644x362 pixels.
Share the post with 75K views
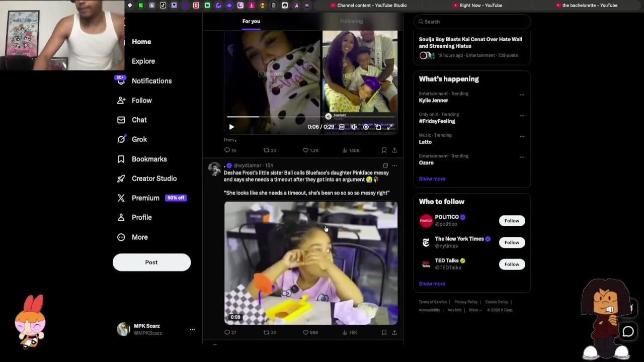point(394,332)
